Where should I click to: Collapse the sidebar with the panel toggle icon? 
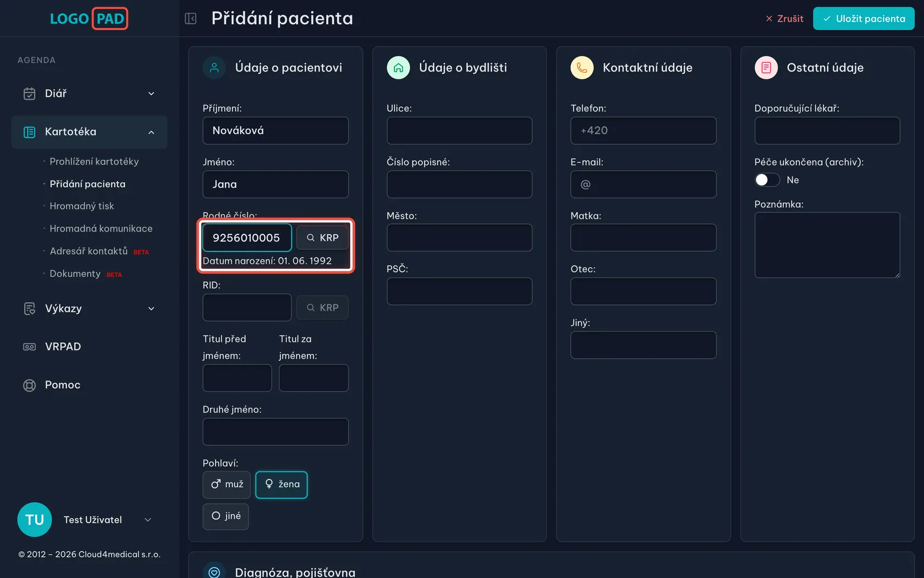pos(190,19)
